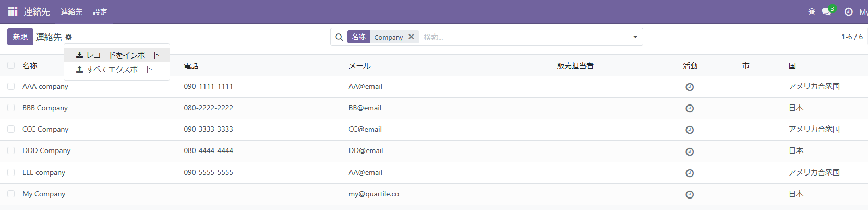The image size is (868, 210).
Task: Open activity clock for AAA company
Action: [x=689, y=87]
